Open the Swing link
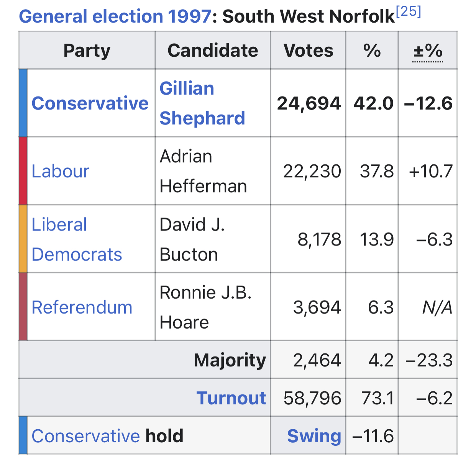Image resolution: width=476 pixels, height=458 pixels. click(x=314, y=436)
